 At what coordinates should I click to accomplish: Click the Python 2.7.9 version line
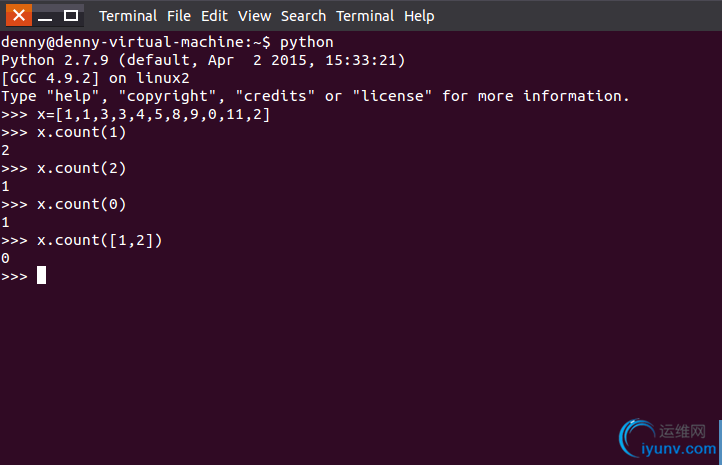203,60
